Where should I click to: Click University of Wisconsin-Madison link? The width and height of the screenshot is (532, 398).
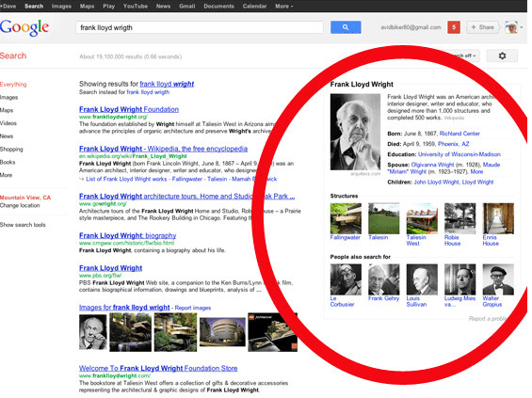coord(459,154)
